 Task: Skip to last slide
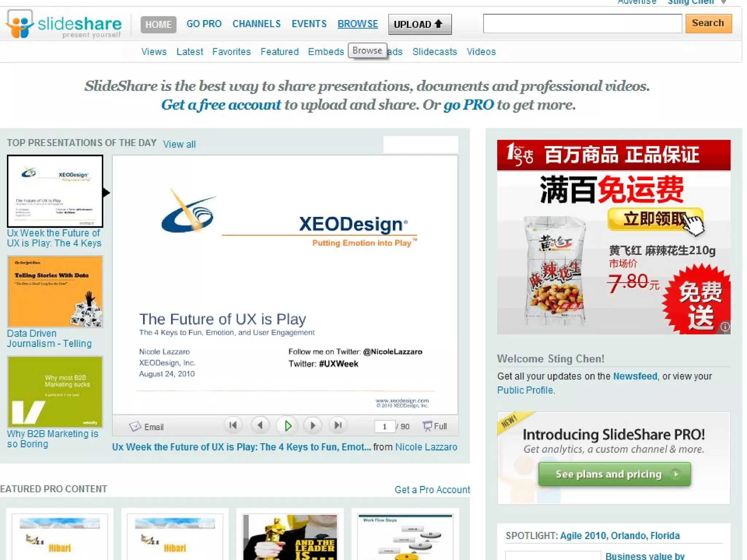[338, 425]
